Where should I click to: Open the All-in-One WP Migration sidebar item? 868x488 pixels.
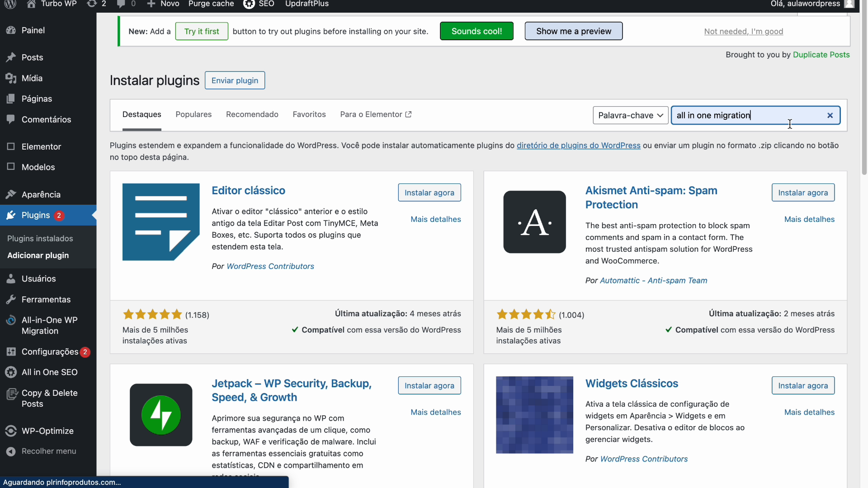pos(49,325)
